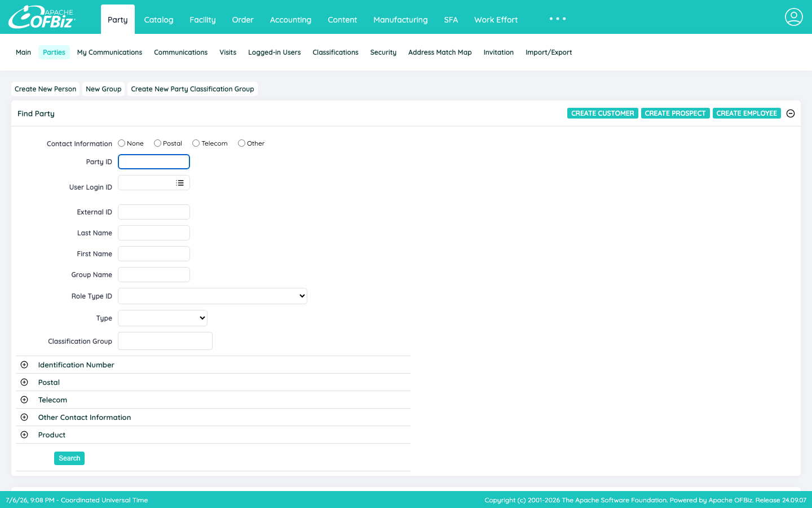
Task: Open the Facility application tab
Action: [x=202, y=20]
